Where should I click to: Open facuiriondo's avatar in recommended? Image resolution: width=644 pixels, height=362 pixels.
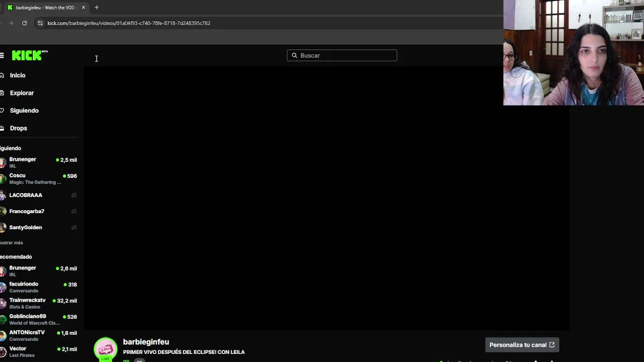coord(3,287)
